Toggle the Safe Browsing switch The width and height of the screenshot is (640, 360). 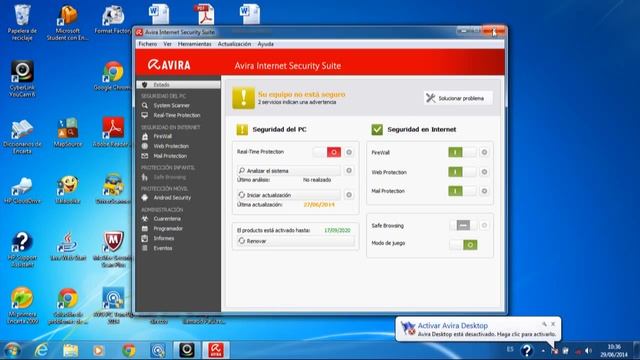point(463,225)
